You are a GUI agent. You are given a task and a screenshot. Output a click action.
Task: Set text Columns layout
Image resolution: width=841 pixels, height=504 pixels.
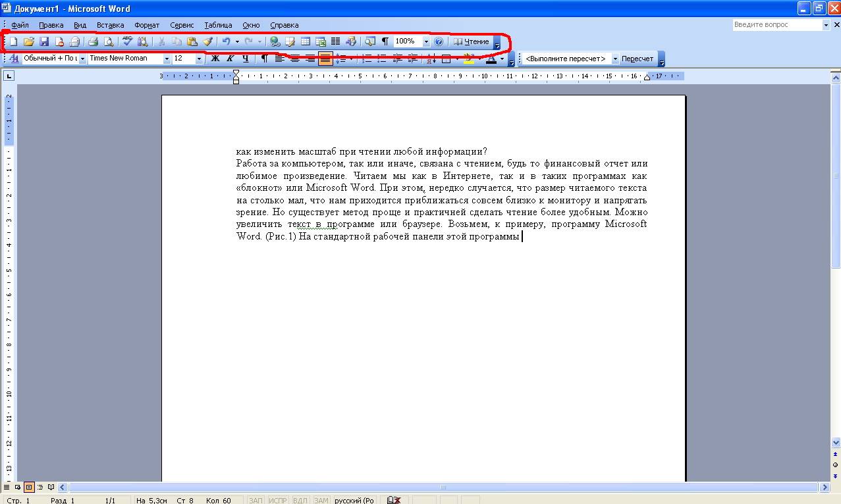[335, 41]
